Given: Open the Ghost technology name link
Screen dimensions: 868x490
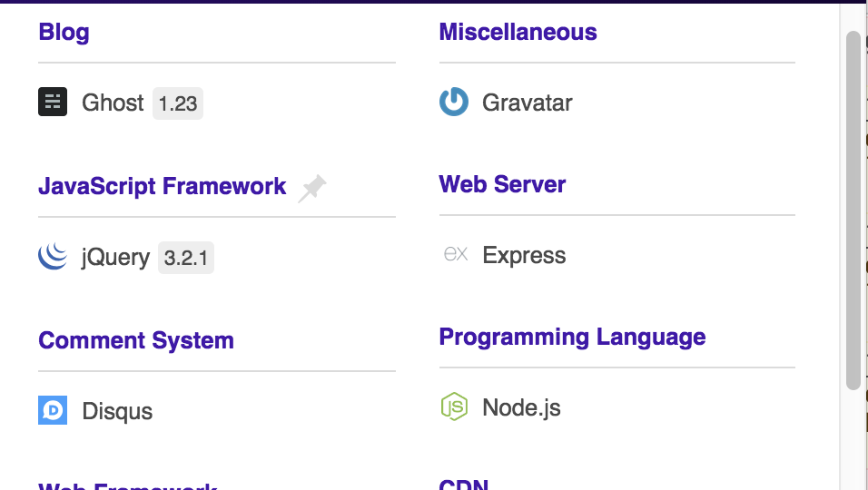Looking at the screenshot, I should click(113, 103).
